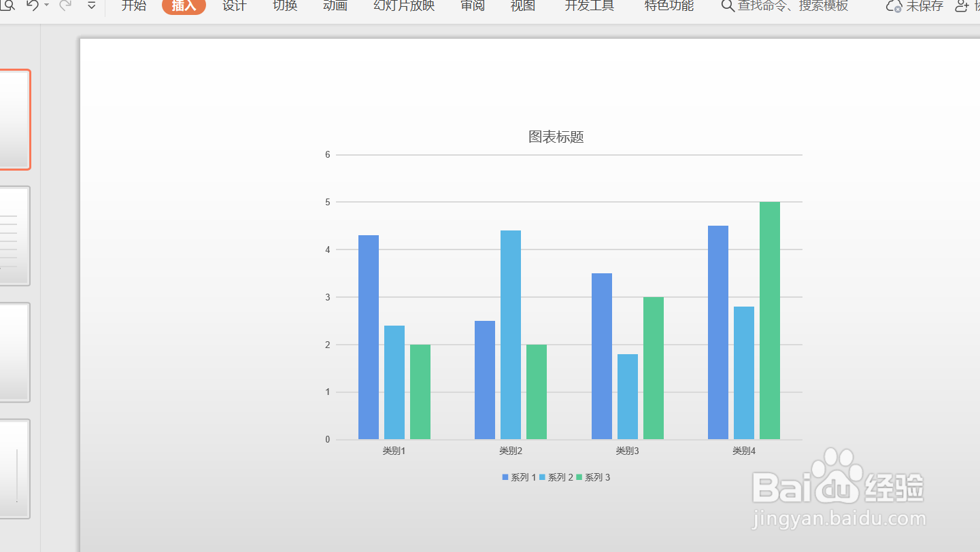Screen dimensions: 980x552
Task: Open the 设计 ribbon tab
Action: click(234, 6)
